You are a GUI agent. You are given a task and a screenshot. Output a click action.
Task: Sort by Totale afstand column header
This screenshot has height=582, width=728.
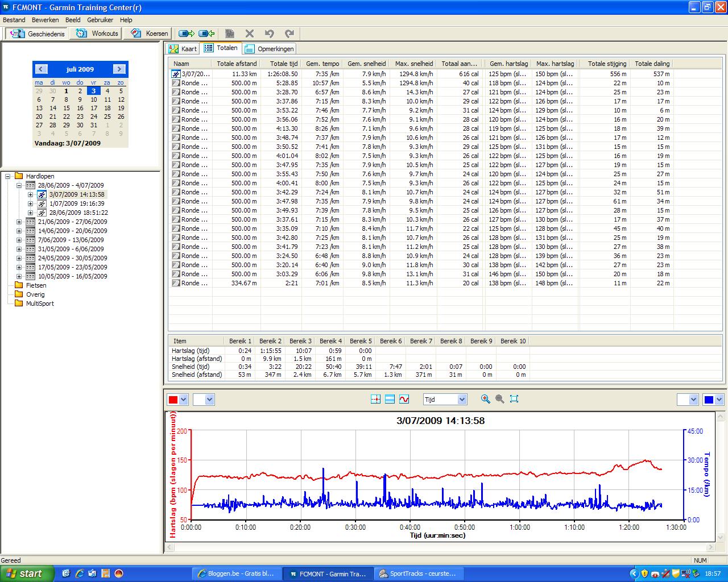point(236,64)
